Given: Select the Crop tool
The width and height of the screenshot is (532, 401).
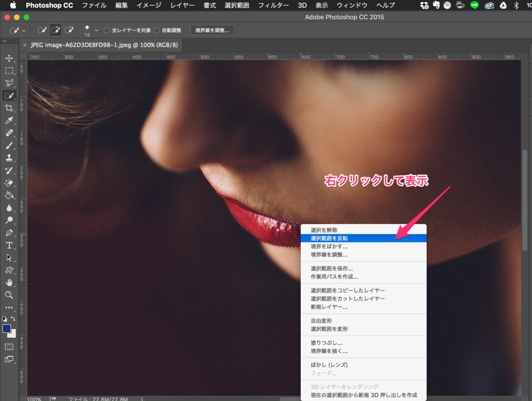Looking at the screenshot, I should click(9, 108).
